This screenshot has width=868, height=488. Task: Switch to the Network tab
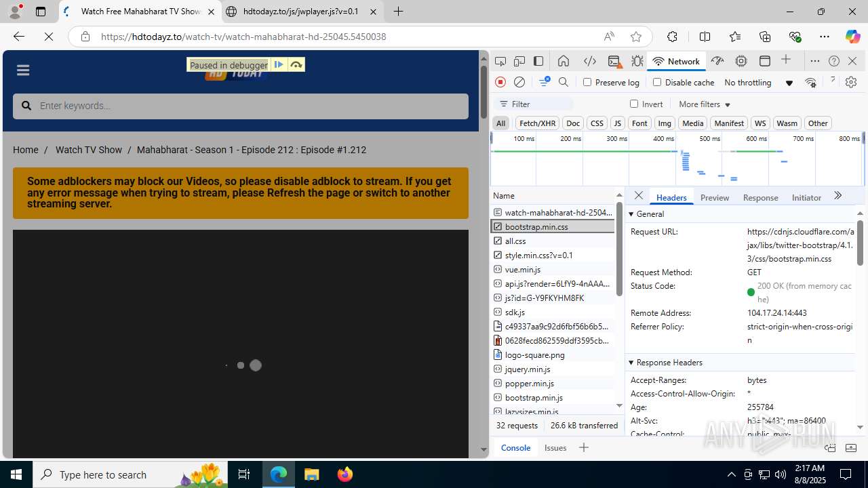click(676, 61)
